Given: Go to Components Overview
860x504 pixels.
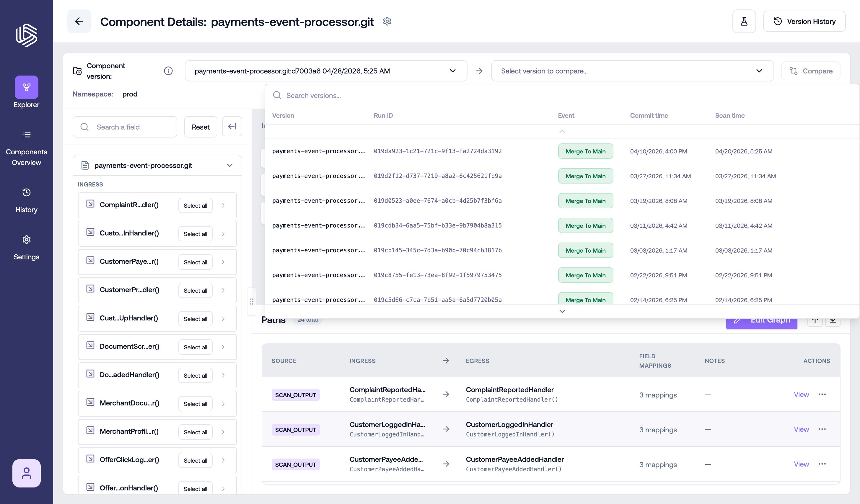Looking at the screenshot, I should [26, 148].
